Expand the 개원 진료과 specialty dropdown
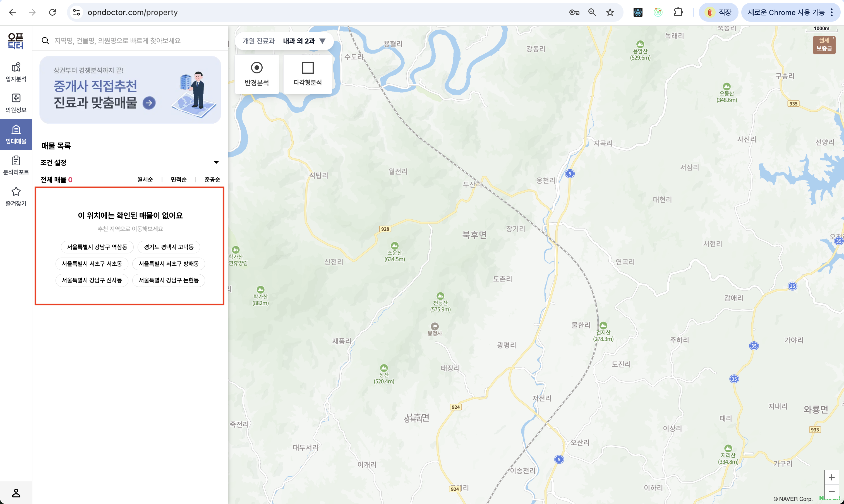Viewport: 844px width, 504px height. (322, 41)
